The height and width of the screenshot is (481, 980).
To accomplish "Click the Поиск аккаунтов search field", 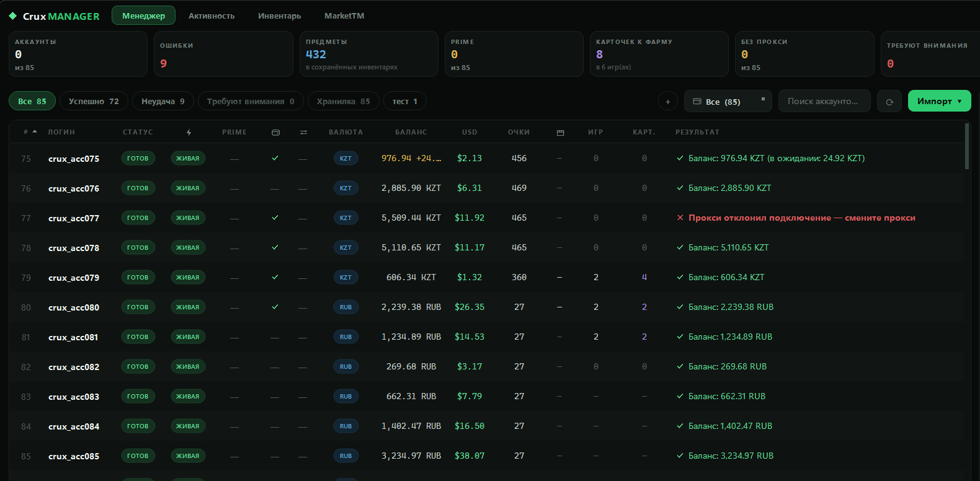I will coord(824,101).
